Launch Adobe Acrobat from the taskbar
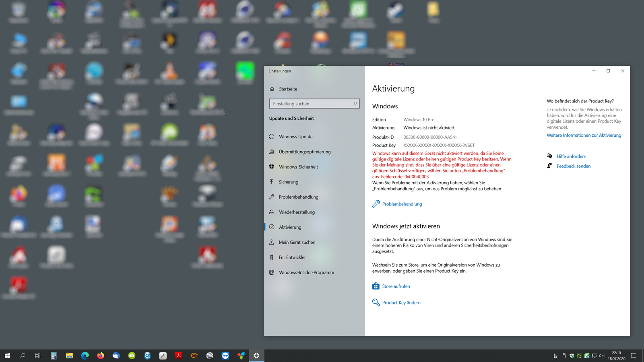 (x=178, y=356)
